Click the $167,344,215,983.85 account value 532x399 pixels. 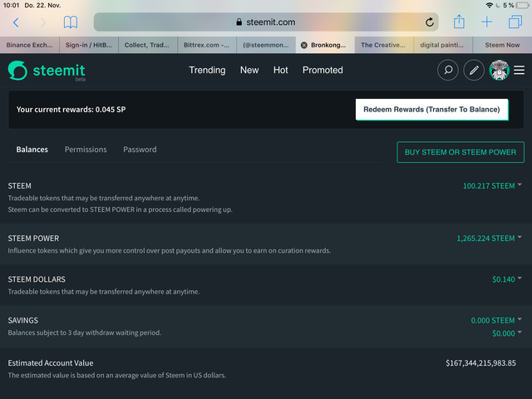pyautogui.click(x=480, y=363)
